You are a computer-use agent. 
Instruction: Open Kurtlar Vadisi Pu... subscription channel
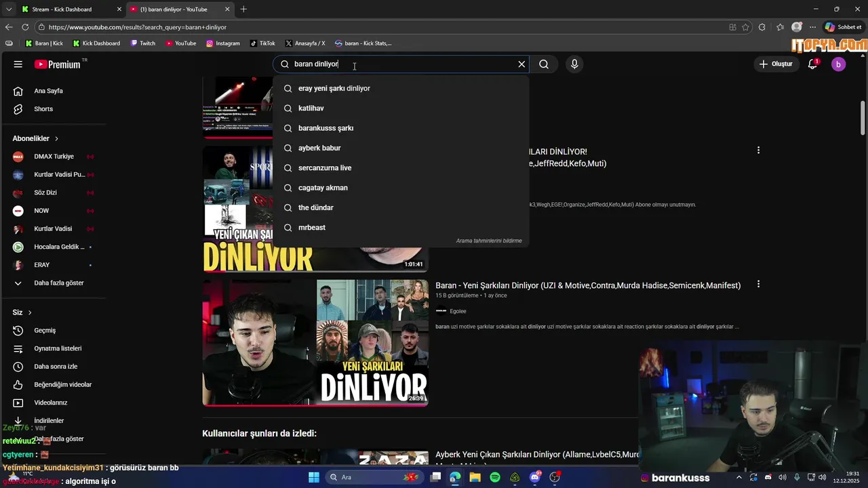tap(53, 175)
